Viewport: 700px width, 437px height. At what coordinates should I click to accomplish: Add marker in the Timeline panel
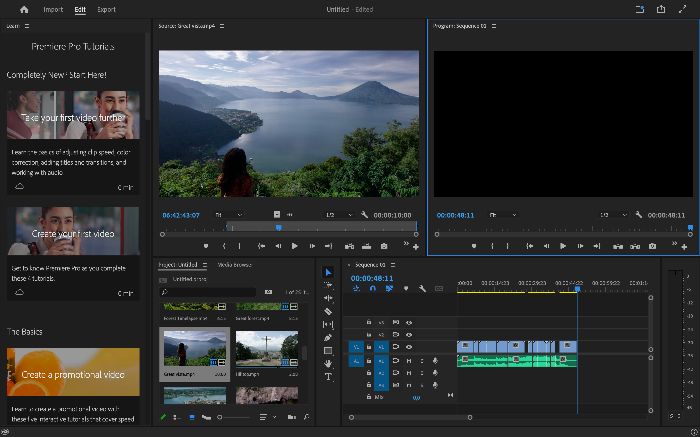(406, 289)
